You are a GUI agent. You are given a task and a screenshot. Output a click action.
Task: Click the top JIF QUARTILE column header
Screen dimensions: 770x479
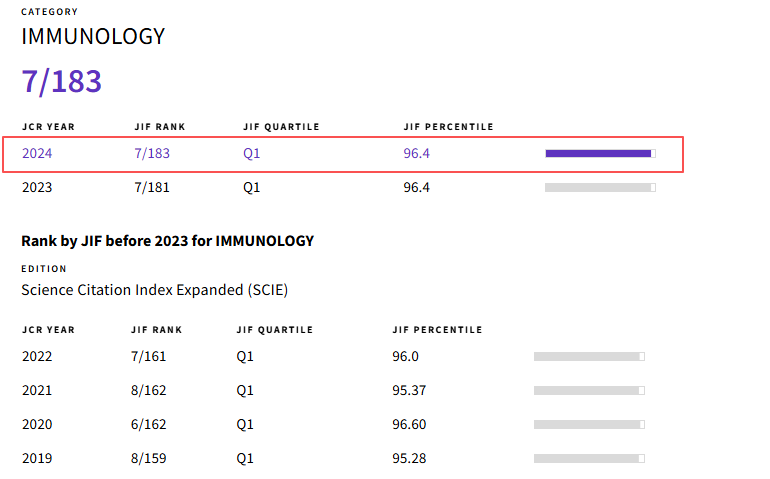click(281, 127)
